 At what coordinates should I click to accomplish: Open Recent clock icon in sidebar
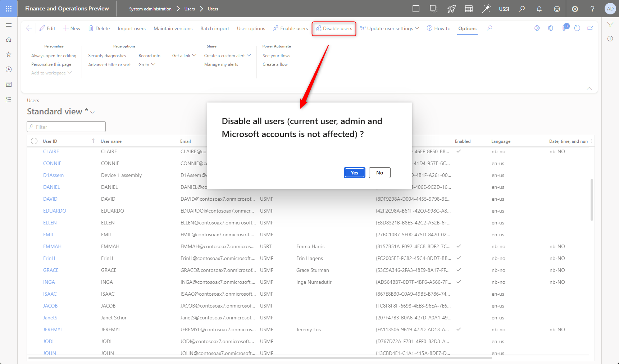point(9,69)
